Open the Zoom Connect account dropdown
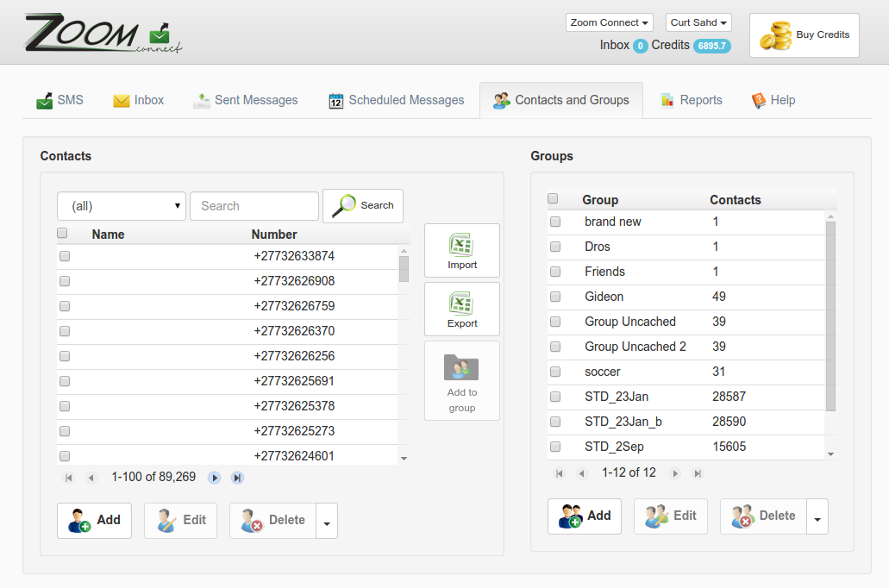 (x=609, y=22)
